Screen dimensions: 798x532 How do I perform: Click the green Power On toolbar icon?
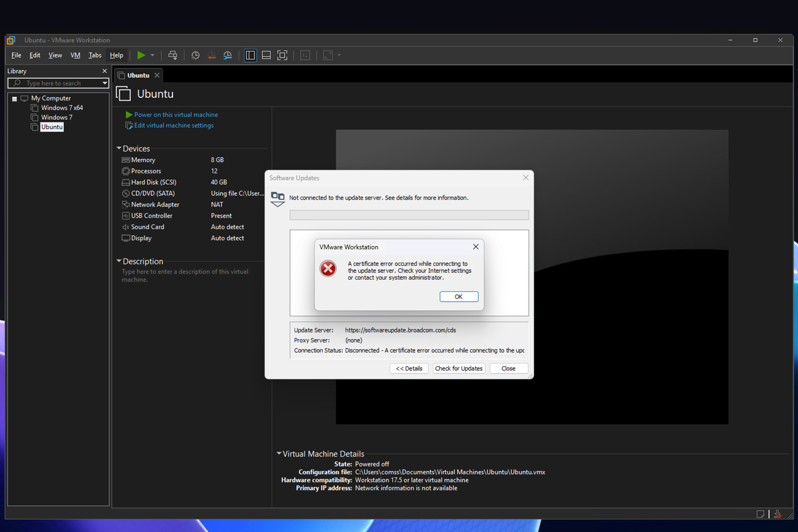coord(141,55)
